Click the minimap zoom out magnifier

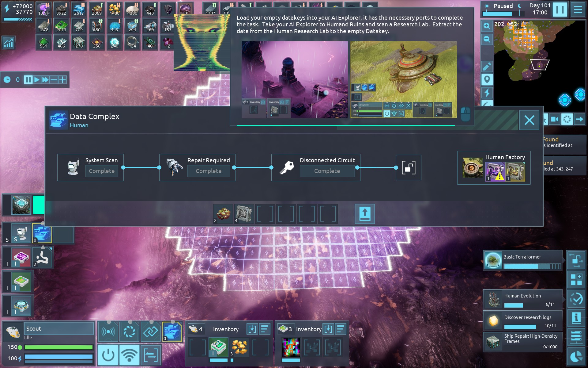[x=487, y=39]
